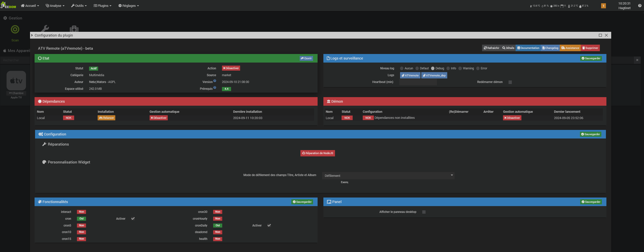Open the Outils menu
The height and width of the screenshot is (252, 644).
click(79, 6)
